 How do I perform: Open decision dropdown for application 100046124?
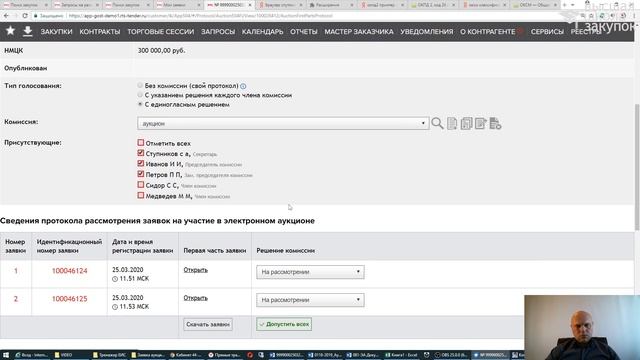310,272
